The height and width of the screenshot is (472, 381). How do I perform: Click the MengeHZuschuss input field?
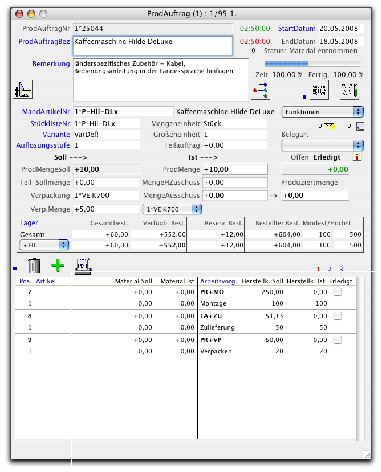235,182
